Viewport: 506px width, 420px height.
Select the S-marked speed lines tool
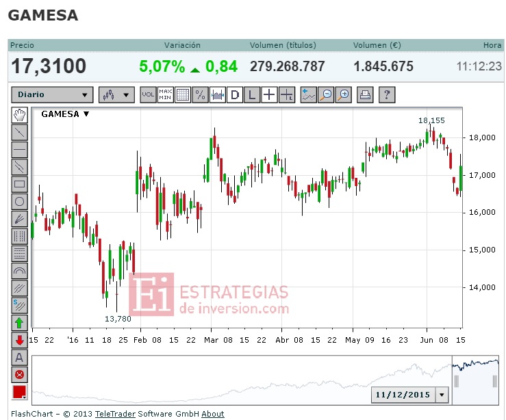click(x=19, y=306)
